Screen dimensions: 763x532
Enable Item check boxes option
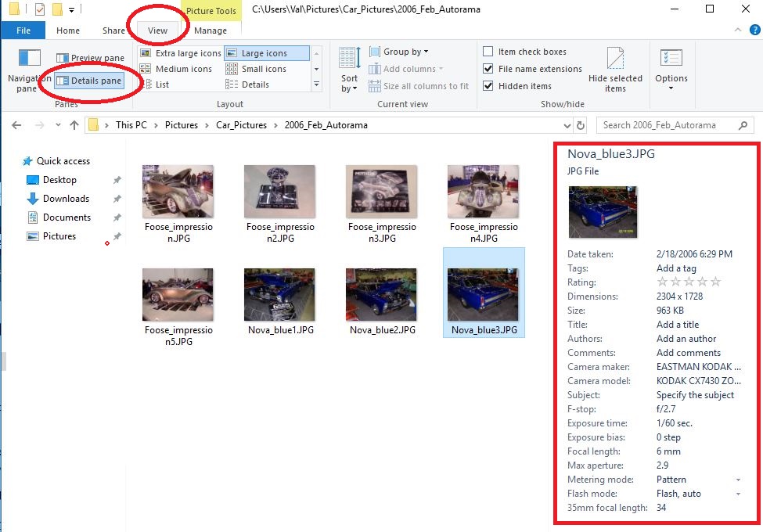[x=488, y=52]
